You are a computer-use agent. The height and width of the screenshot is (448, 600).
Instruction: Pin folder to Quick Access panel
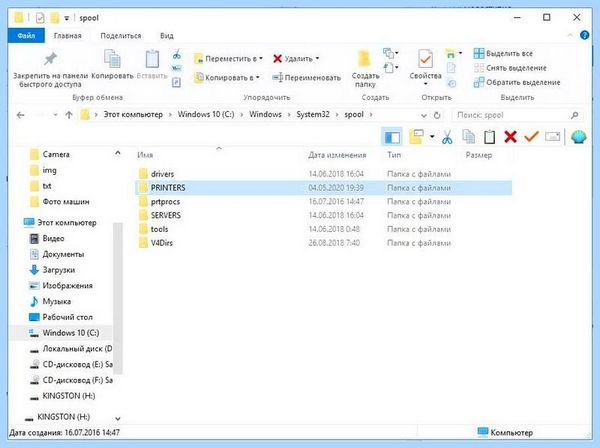coord(51,69)
